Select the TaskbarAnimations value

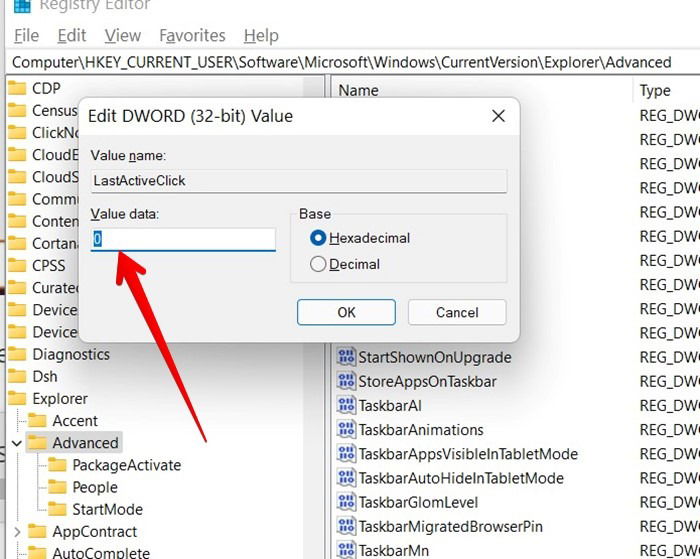tap(421, 430)
